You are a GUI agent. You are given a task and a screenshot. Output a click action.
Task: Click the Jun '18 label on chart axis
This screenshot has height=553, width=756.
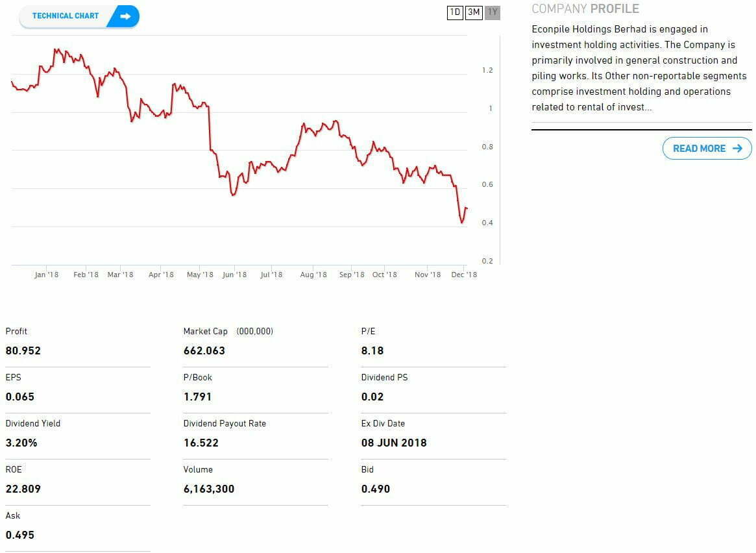pyautogui.click(x=234, y=275)
